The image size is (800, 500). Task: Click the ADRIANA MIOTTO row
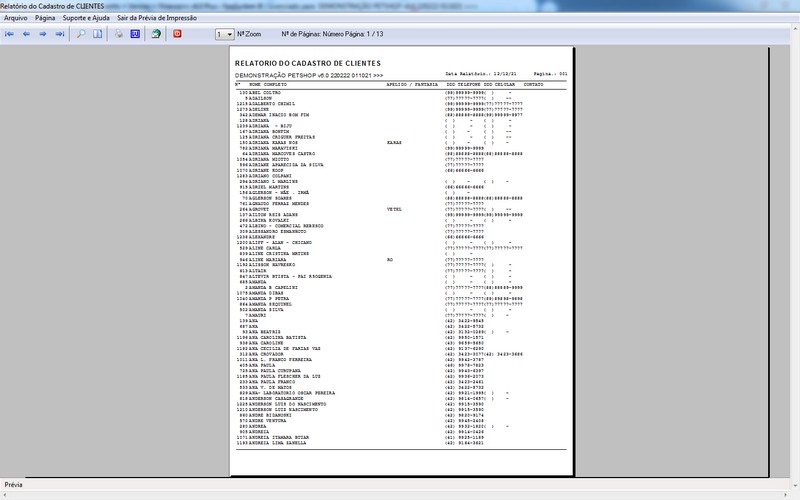(401, 160)
